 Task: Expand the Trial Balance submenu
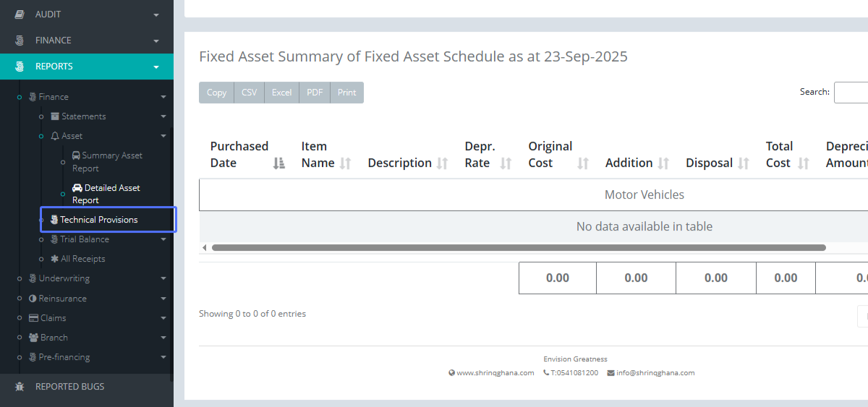tap(84, 239)
